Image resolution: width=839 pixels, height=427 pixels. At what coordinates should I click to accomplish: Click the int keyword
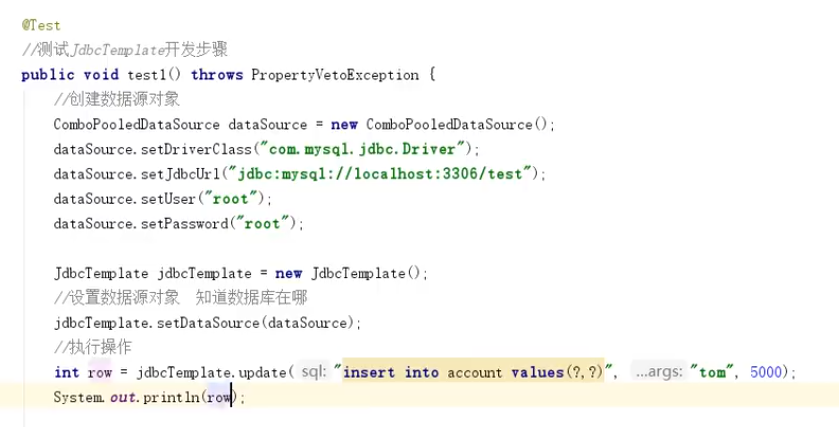click(66, 372)
